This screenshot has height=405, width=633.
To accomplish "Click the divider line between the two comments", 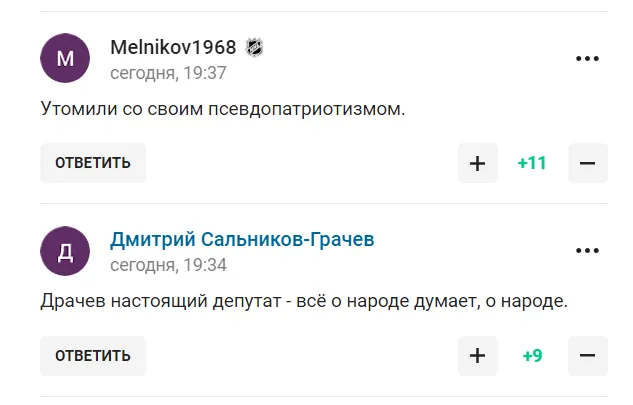I will (x=316, y=204).
